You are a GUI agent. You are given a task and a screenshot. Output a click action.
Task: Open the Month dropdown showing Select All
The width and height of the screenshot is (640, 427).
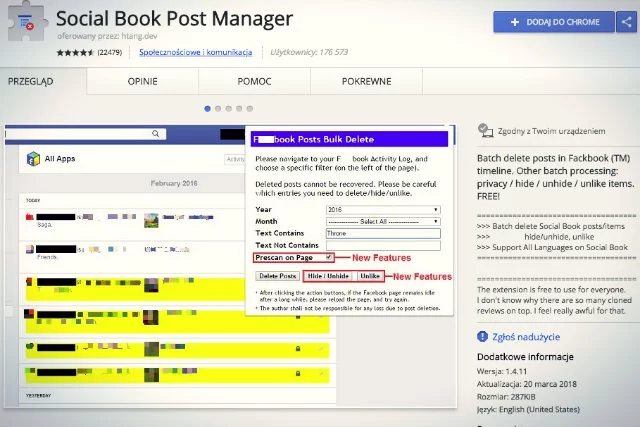click(x=383, y=221)
